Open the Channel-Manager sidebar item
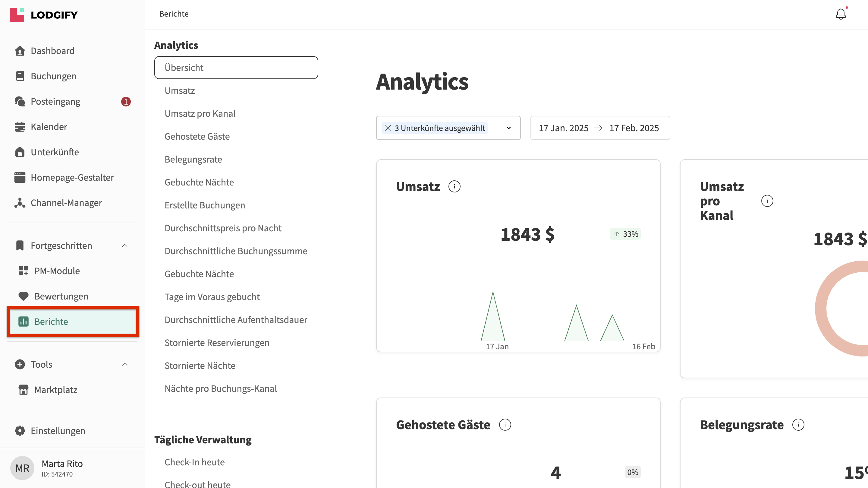This screenshot has height=488, width=868. 66,203
